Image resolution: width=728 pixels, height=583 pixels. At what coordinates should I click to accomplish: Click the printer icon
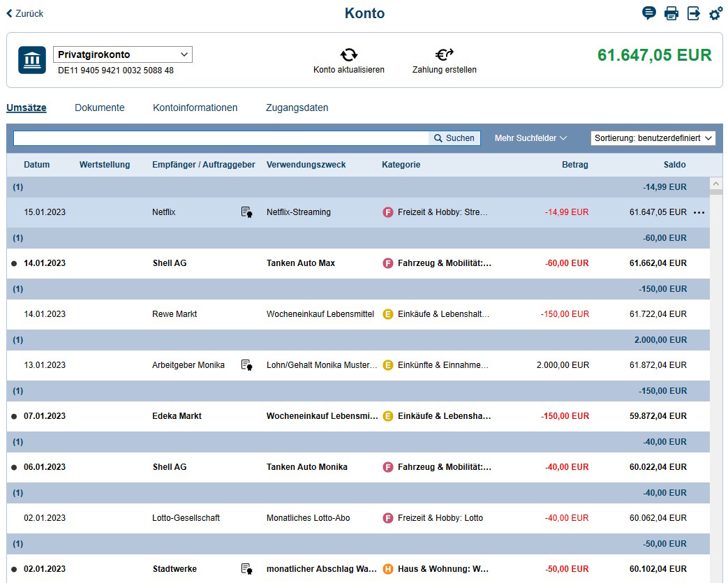coord(671,13)
